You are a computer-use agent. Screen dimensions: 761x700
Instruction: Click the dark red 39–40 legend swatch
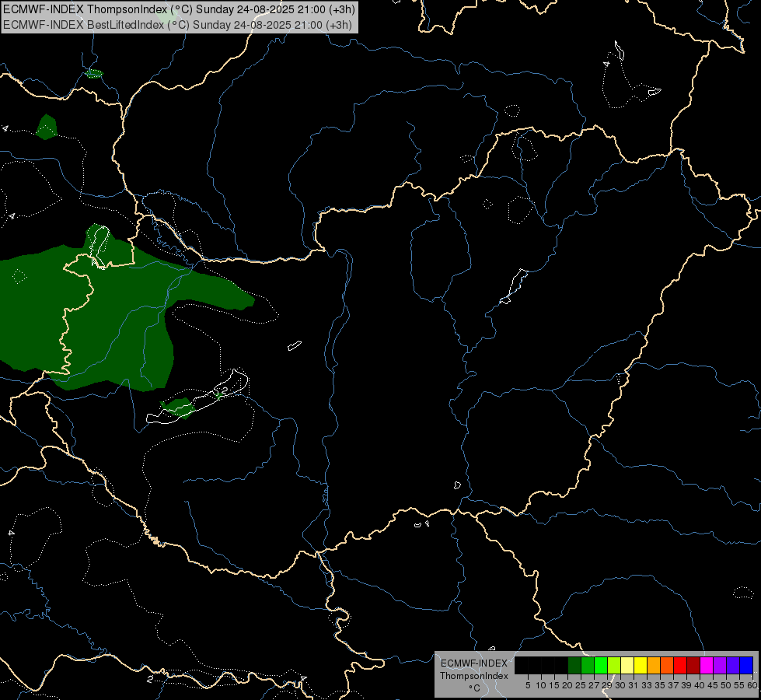pos(693,665)
